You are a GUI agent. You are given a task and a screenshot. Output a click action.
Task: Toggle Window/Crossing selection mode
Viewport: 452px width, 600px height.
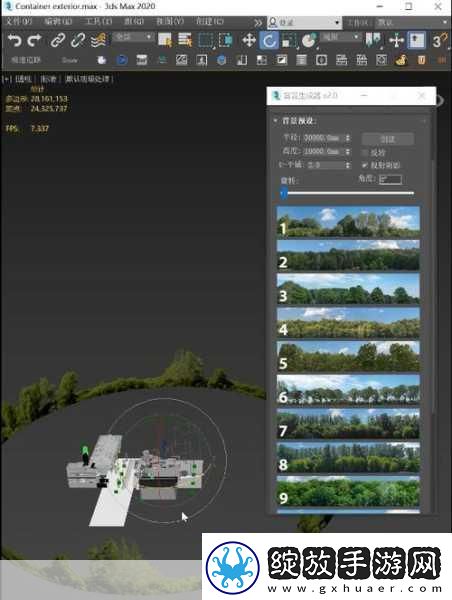coord(225,40)
